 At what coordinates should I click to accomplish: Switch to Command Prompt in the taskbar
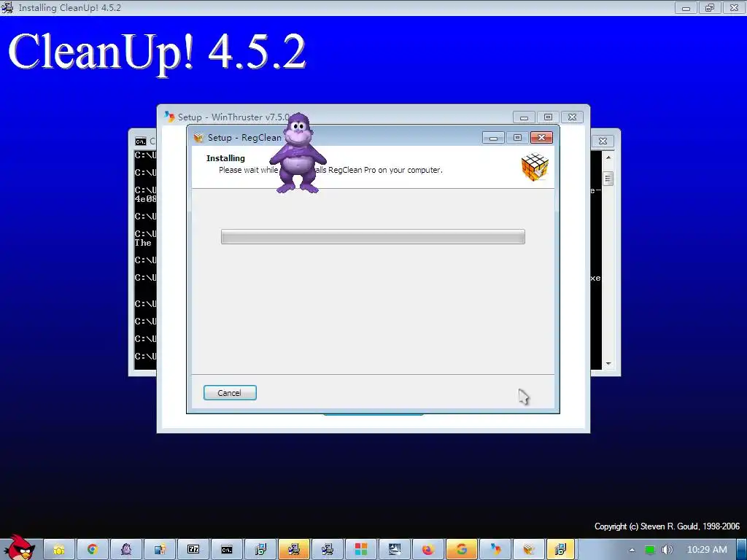[227, 550]
